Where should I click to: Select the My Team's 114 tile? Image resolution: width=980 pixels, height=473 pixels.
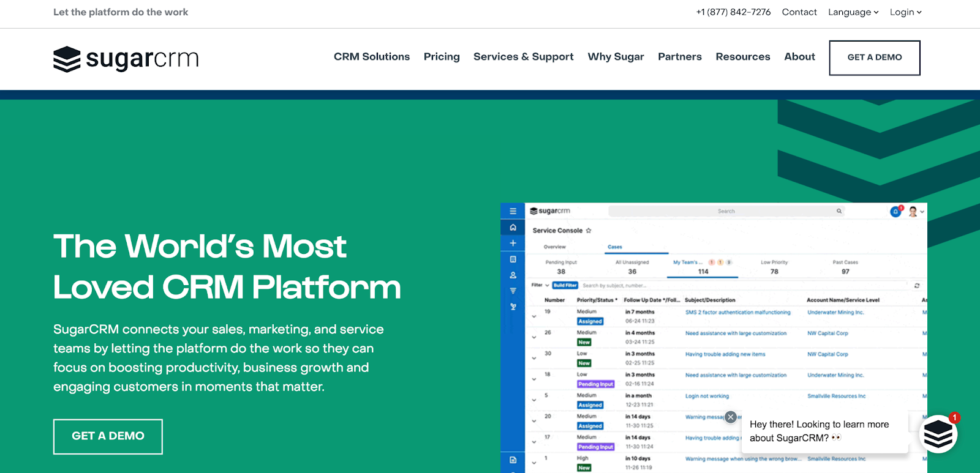(703, 267)
